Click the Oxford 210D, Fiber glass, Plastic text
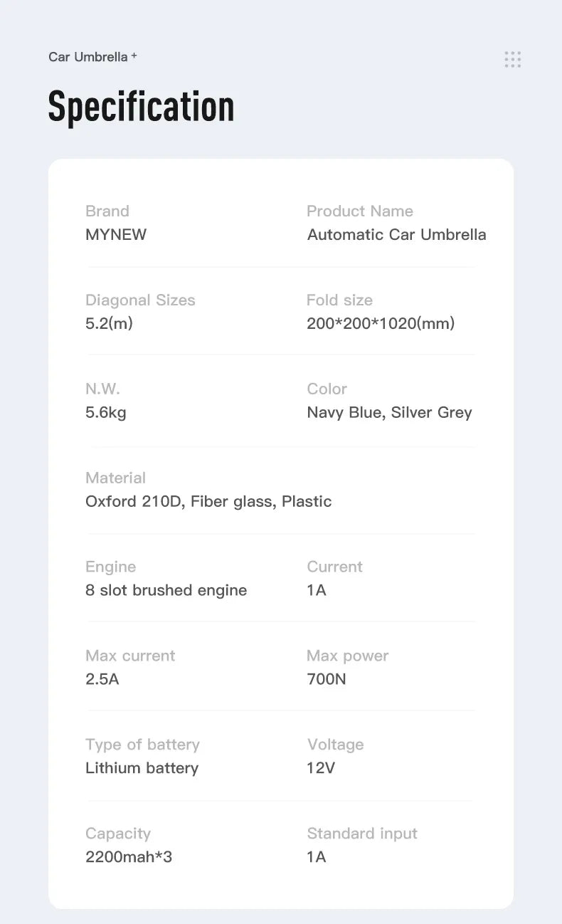 tap(208, 502)
